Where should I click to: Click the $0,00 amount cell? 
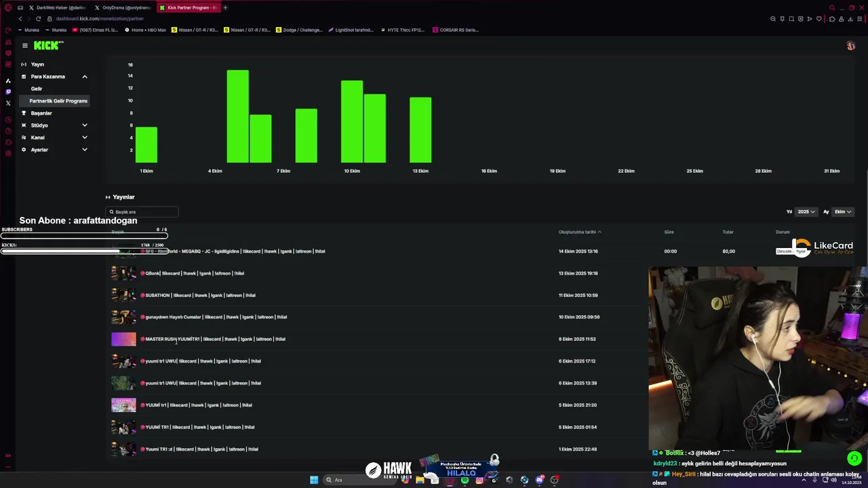(x=728, y=251)
